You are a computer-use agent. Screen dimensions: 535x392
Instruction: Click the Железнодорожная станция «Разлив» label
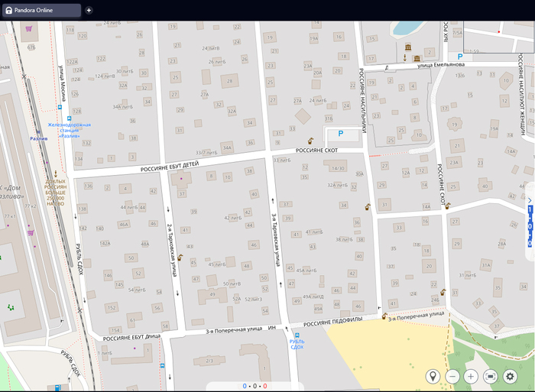coord(70,131)
